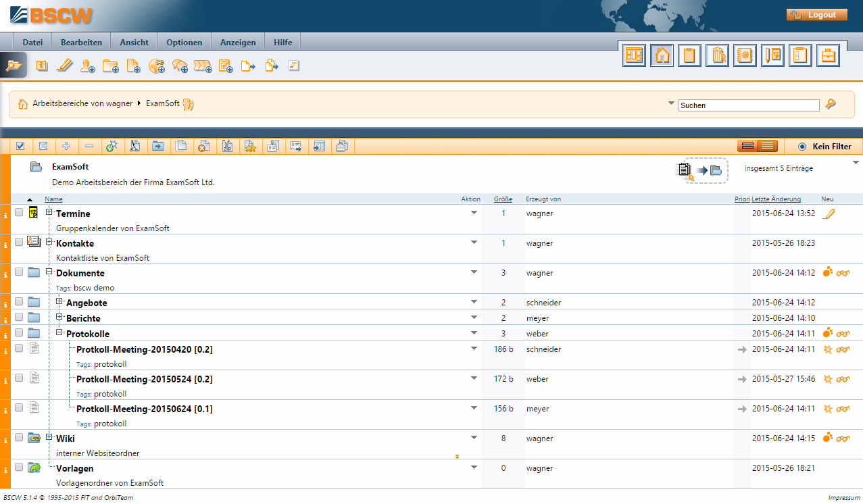Screen dimensions: 863x504
Task: Click the edit pencil toolbar icon
Action: click(x=64, y=66)
